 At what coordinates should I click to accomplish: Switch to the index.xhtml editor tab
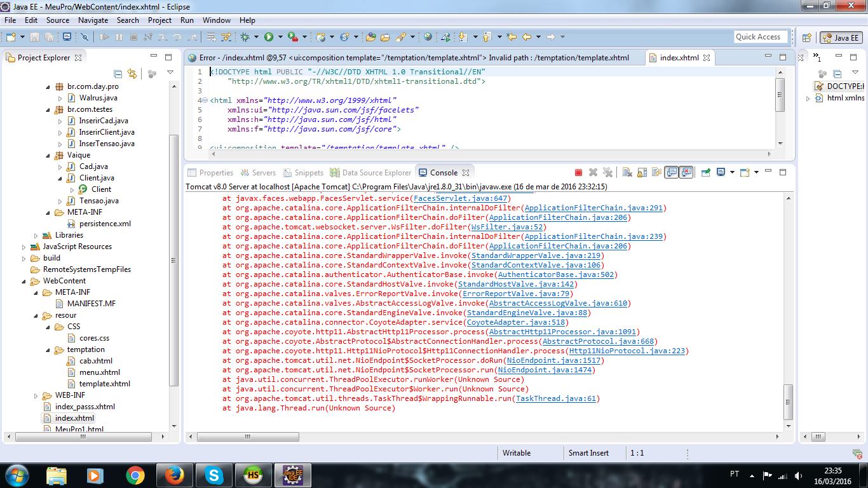pyautogui.click(x=679, y=58)
